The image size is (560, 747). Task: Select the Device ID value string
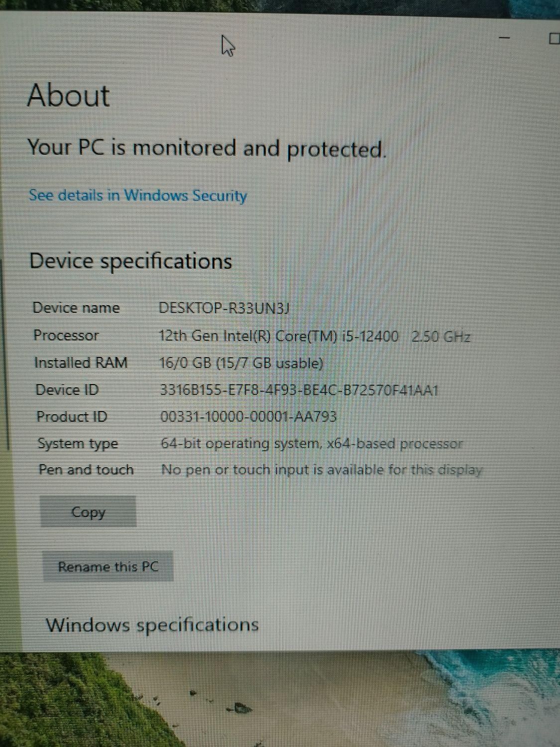click(x=299, y=390)
